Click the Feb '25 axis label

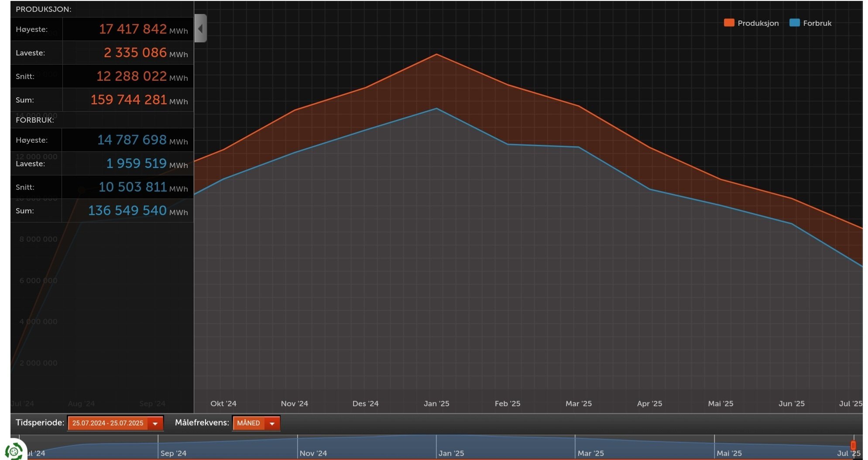click(508, 403)
